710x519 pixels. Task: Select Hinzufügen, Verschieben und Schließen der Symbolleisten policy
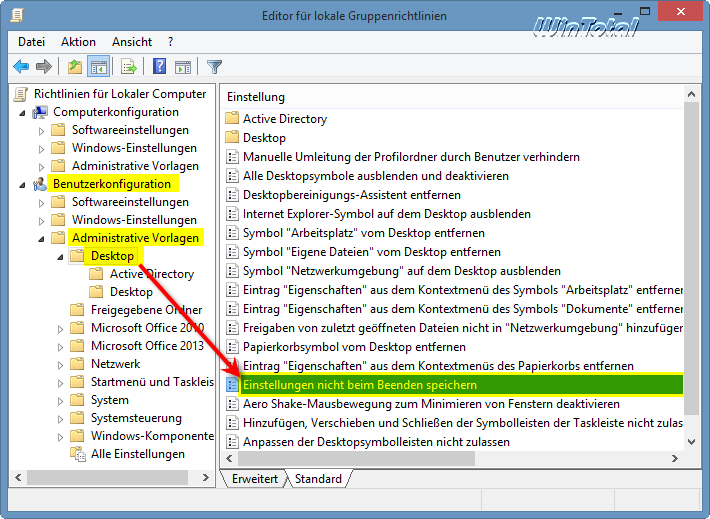tap(463, 423)
